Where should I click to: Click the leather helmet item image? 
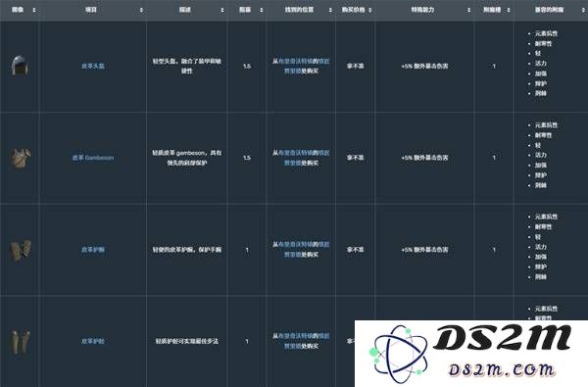pyautogui.click(x=20, y=66)
